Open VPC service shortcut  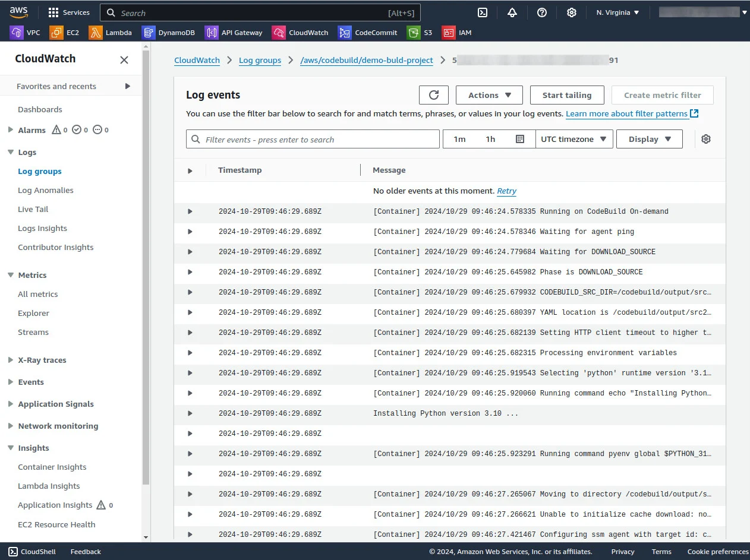[26, 33]
